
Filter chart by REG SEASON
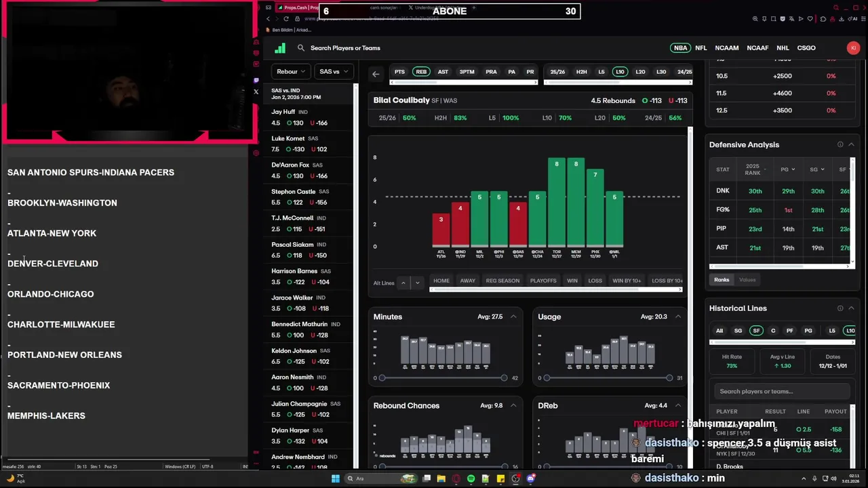pyautogui.click(x=502, y=281)
